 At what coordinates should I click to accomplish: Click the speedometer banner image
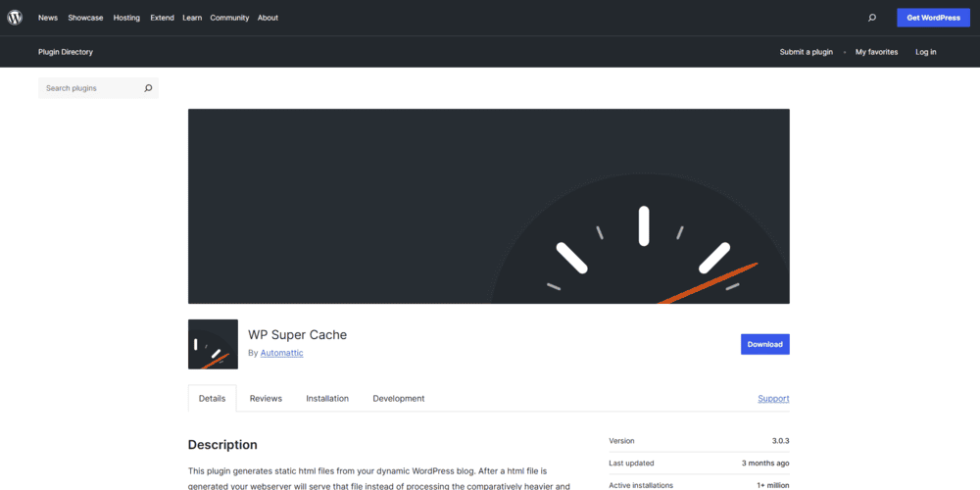coord(488,206)
